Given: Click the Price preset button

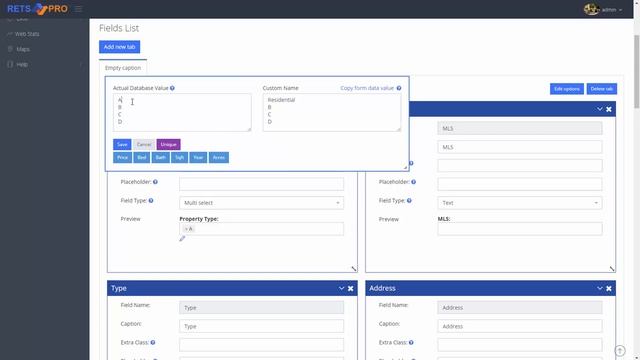Looking at the screenshot, I should click(122, 158).
